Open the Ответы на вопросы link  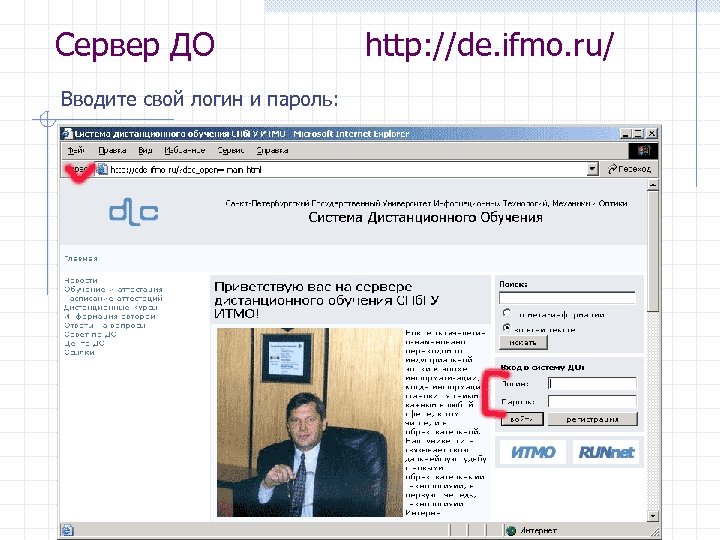pyautogui.click(x=105, y=325)
